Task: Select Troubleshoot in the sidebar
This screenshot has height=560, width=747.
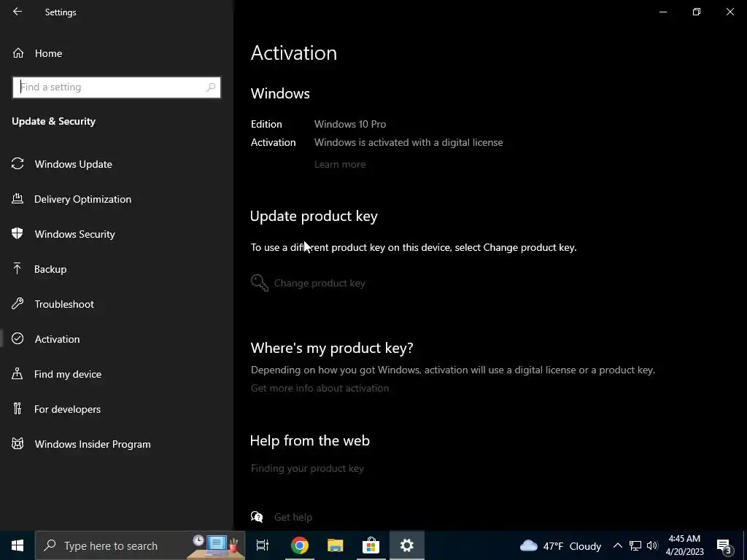Action: click(x=64, y=304)
